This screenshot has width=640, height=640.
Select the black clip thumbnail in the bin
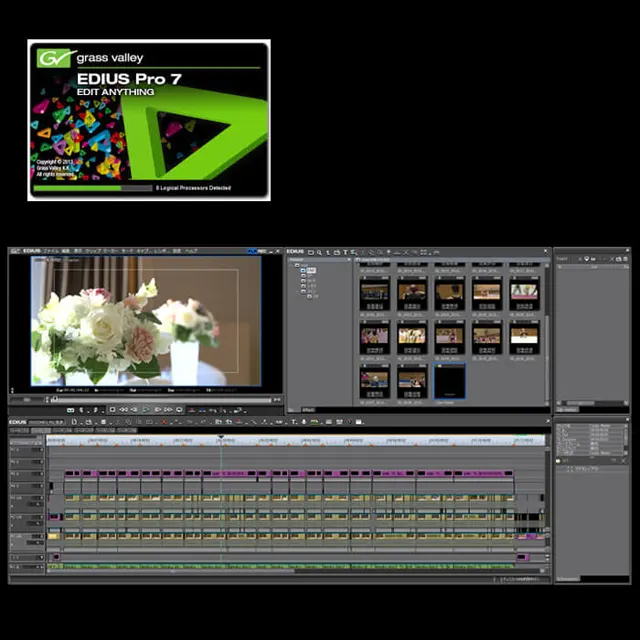[449, 379]
